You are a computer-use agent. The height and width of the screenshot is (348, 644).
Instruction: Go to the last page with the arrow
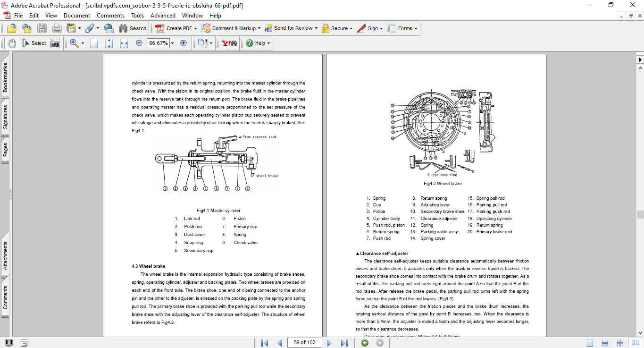coord(344,343)
